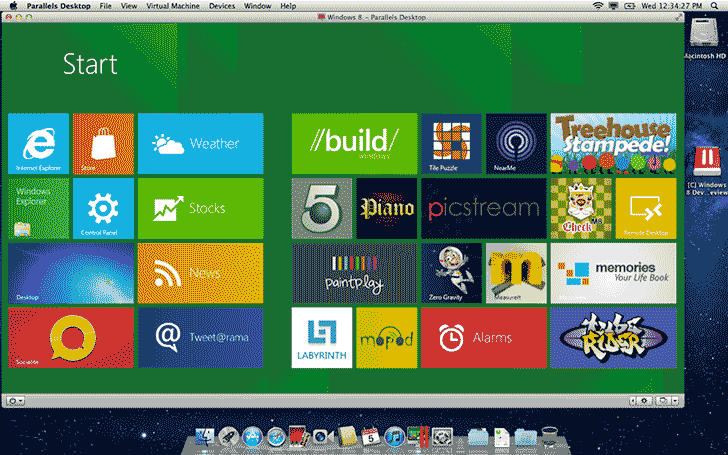Open System Preferences in the Dock
This screenshot has width=728, height=455.
point(442,437)
